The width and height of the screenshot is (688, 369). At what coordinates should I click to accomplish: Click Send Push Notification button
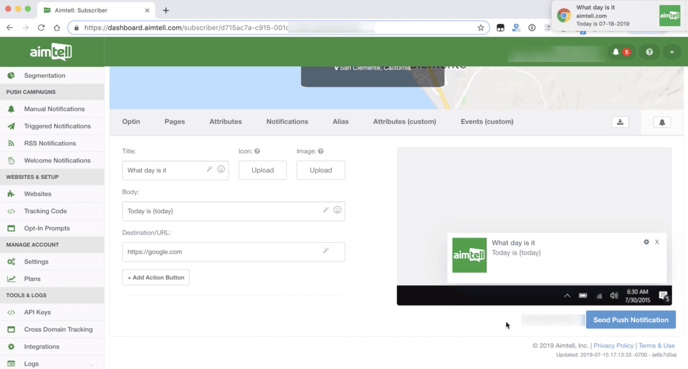pyautogui.click(x=631, y=320)
